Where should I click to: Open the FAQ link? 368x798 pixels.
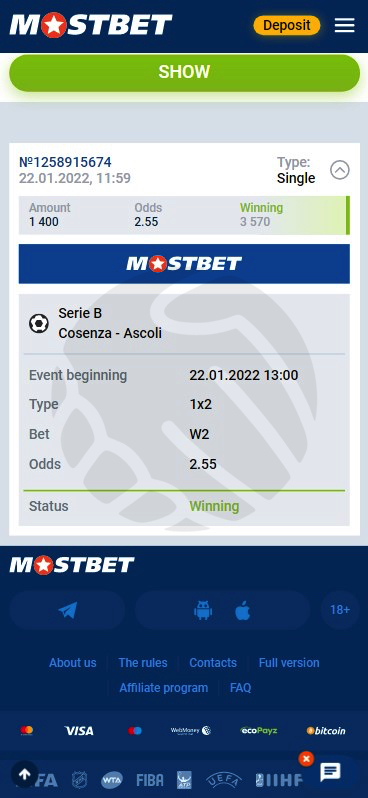(240, 688)
